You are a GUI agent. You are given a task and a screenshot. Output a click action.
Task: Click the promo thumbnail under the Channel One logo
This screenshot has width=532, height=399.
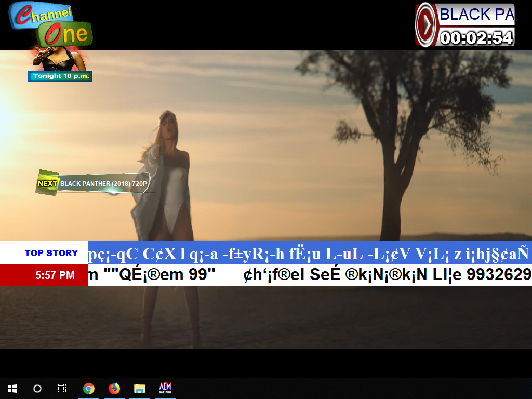click(59, 58)
